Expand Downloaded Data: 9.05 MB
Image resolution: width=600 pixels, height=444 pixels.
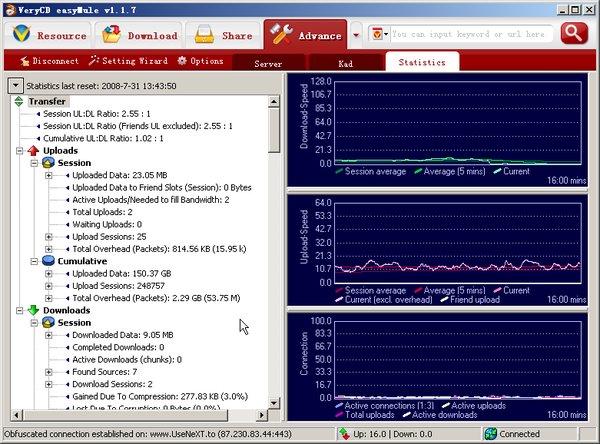(x=49, y=335)
